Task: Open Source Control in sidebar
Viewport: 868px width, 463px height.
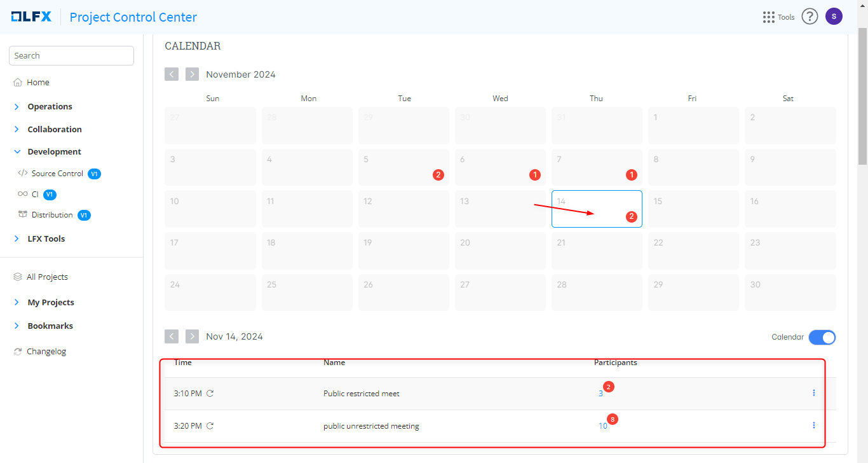Action: click(x=57, y=174)
